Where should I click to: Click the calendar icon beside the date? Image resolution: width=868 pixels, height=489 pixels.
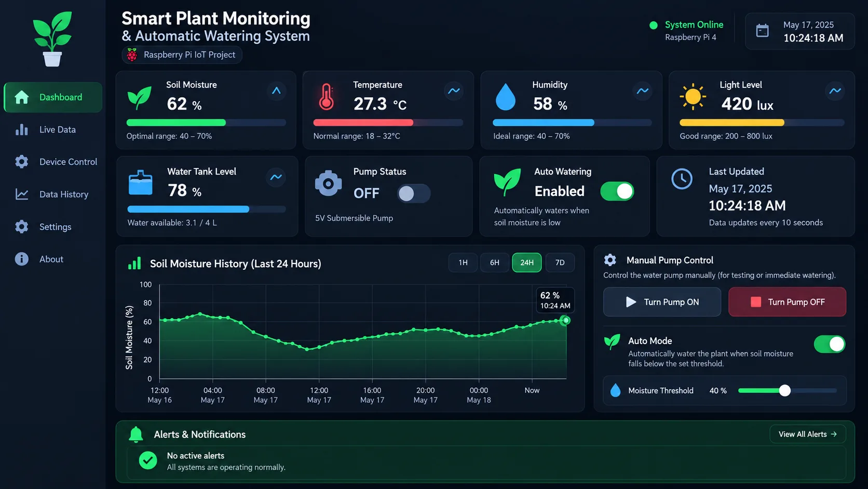763,31
